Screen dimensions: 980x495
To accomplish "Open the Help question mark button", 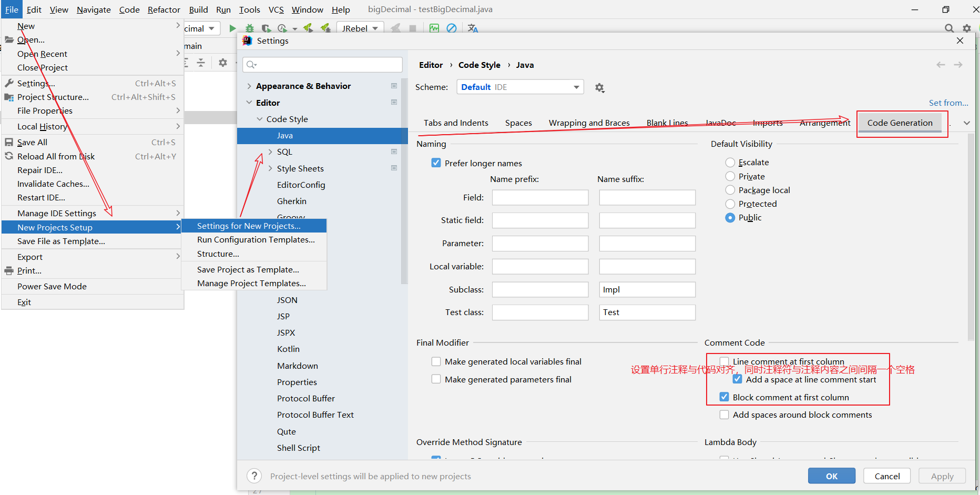I will (254, 476).
